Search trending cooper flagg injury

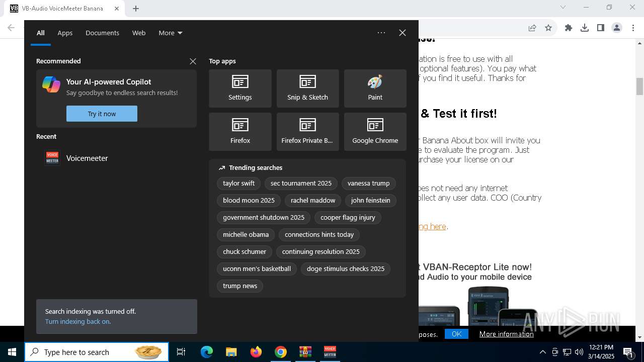(348, 217)
